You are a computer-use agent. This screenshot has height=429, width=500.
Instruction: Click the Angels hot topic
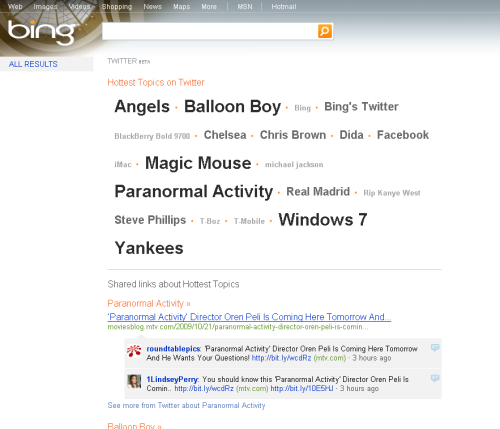(x=142, y=107)
